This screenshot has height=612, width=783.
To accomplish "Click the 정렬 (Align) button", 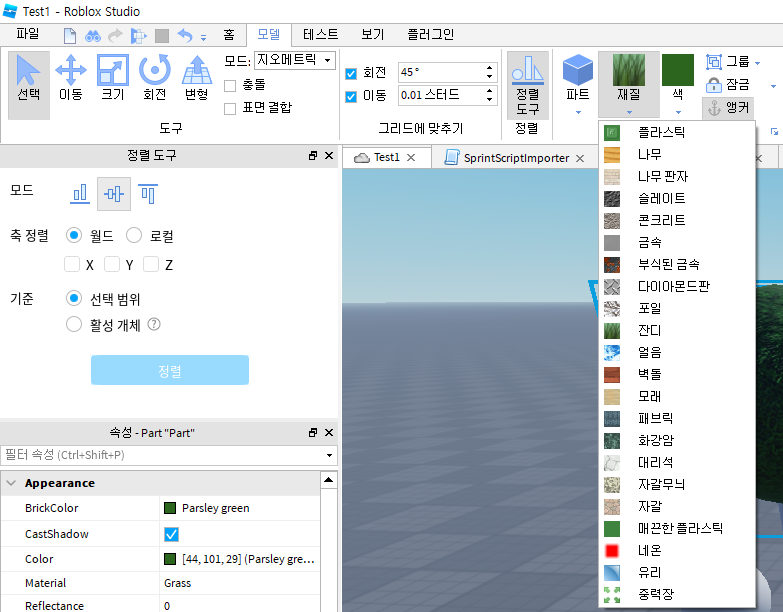I will tap(170, 370).
